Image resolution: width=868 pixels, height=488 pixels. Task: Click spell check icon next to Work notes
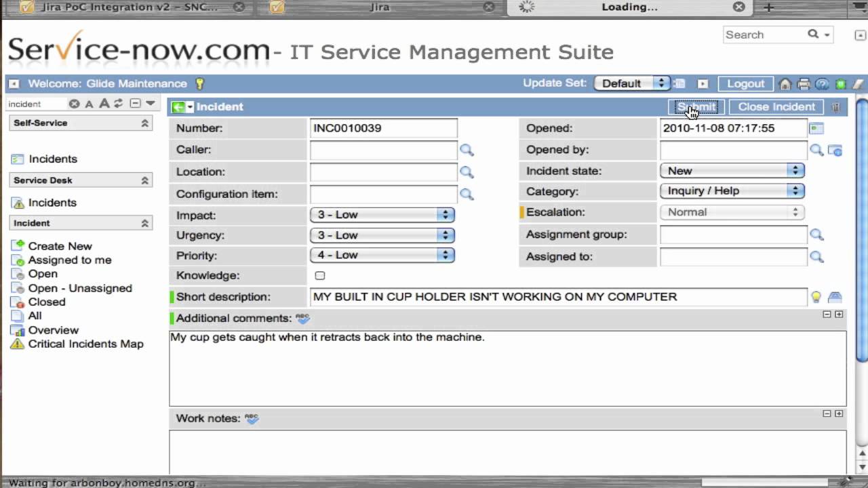pyautogui.click(x=252, y=418)
